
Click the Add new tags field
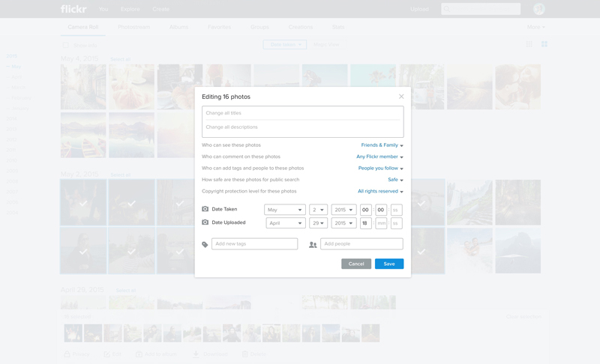(x=254, y=243)
